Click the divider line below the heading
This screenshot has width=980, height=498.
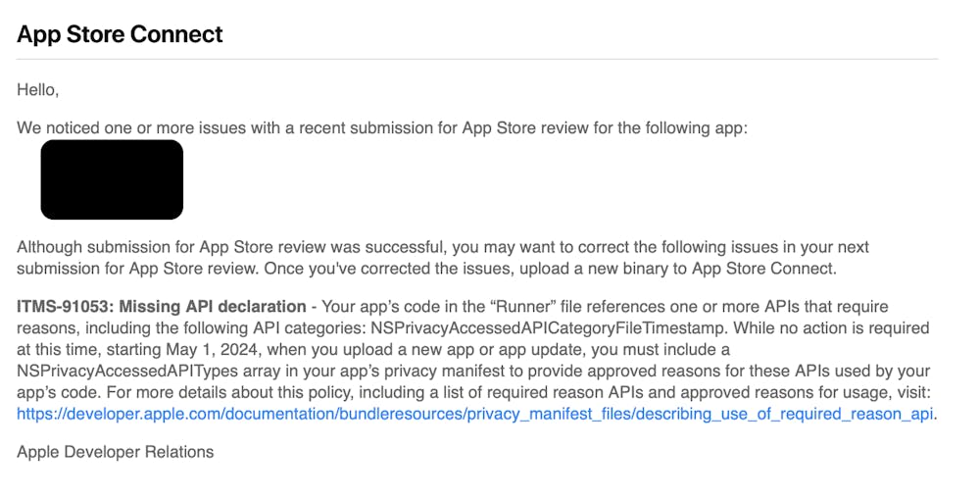(x=477, y=59)
